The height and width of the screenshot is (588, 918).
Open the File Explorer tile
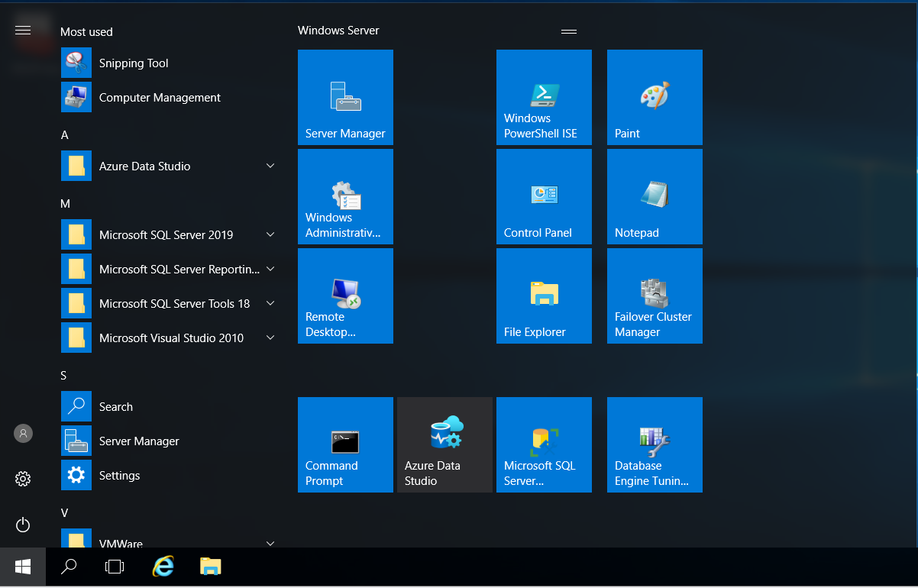544,296
